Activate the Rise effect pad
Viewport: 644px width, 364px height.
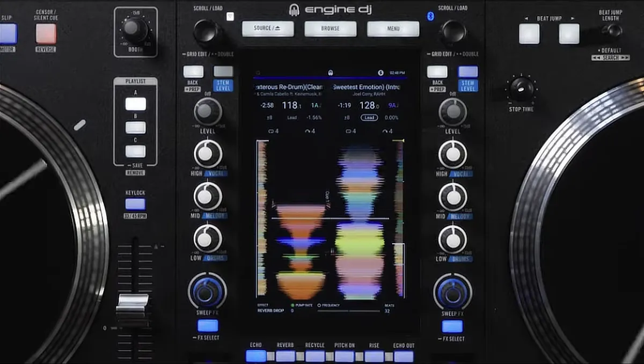point(374,356)
